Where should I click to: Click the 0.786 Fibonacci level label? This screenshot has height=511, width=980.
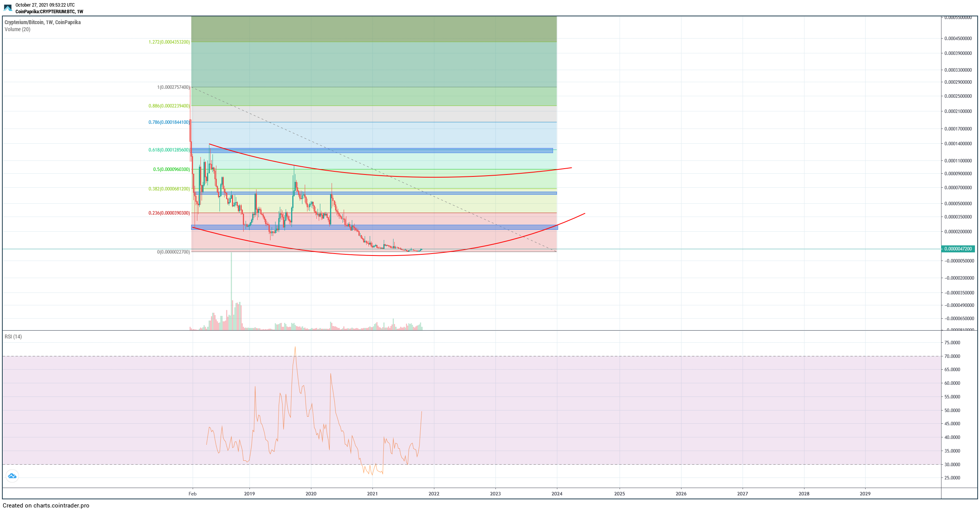169,122
